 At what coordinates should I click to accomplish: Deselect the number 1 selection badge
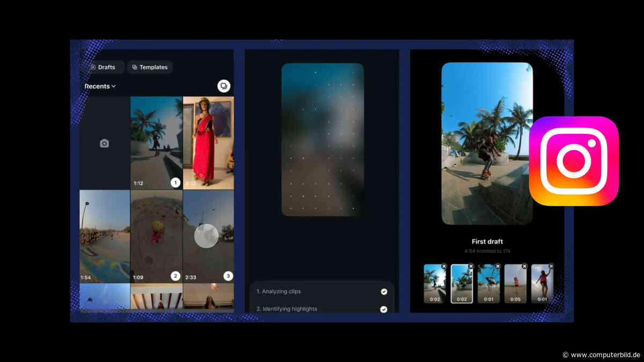pos(175,183)
